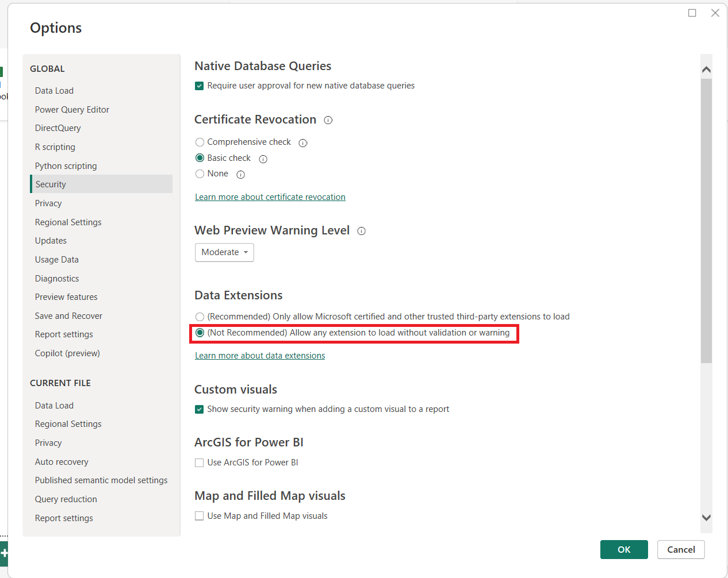Viewport: 728px width, 578px height.
Task: Click info icon next to Basic check
Action: (263, 159)
